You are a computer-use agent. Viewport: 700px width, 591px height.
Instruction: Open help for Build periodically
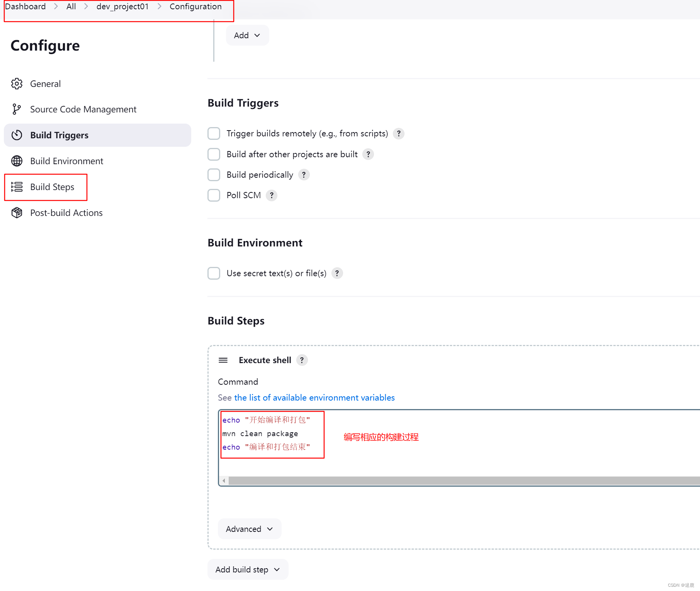coord(304,175)
